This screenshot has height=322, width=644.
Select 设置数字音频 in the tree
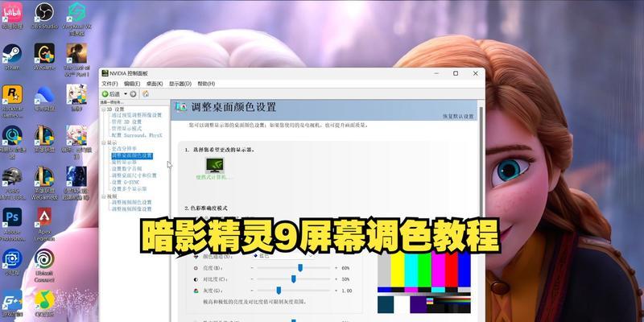pos(127,169)
